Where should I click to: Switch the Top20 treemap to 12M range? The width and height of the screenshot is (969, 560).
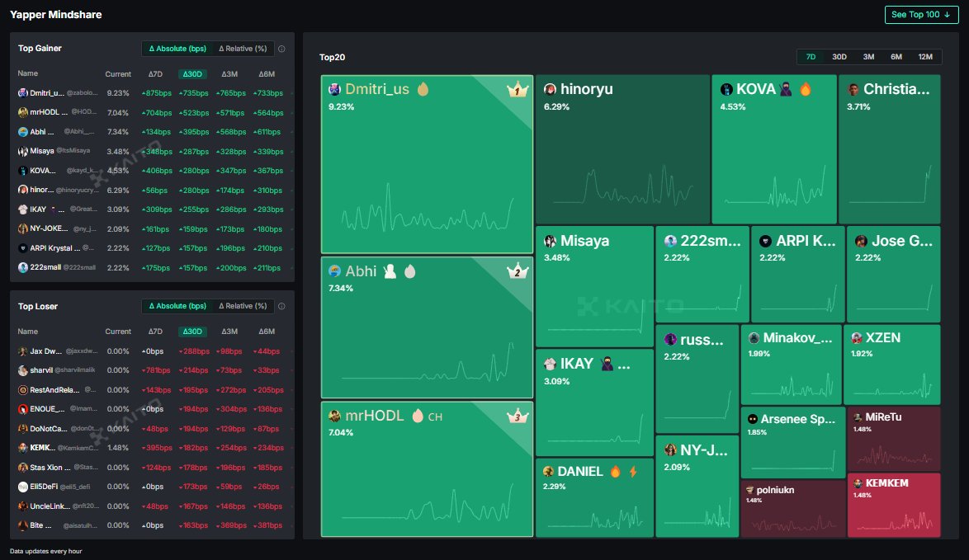click(925, 57)
